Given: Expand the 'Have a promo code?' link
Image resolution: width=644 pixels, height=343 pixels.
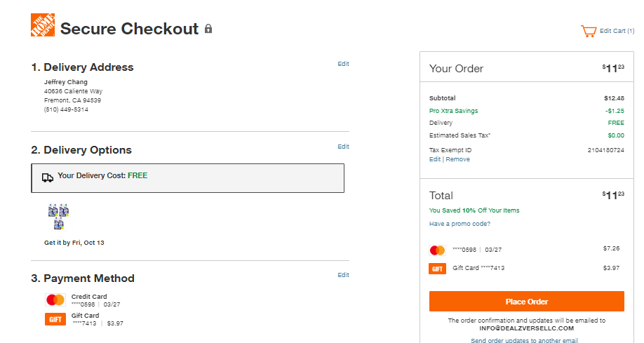Looking at the screenshot, I should point(459,224).
